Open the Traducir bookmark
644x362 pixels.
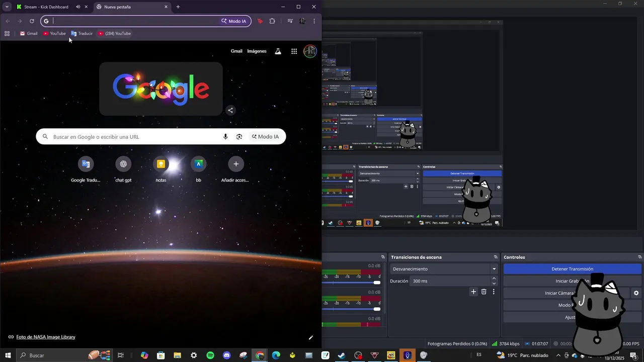pyautogui.click(x=82, y=34)
